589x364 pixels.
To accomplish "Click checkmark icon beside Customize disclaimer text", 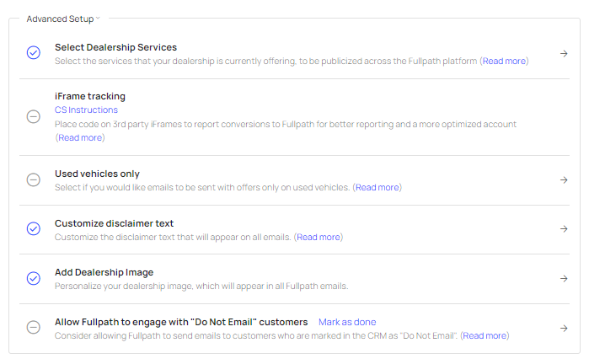I will point(34,228).
